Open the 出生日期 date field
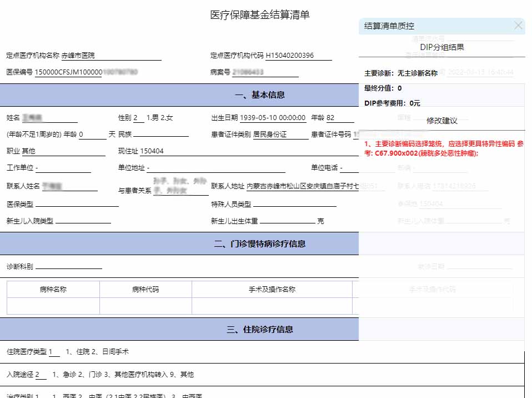The height and width of the screenshot is (398, 532). pos(273,118)
